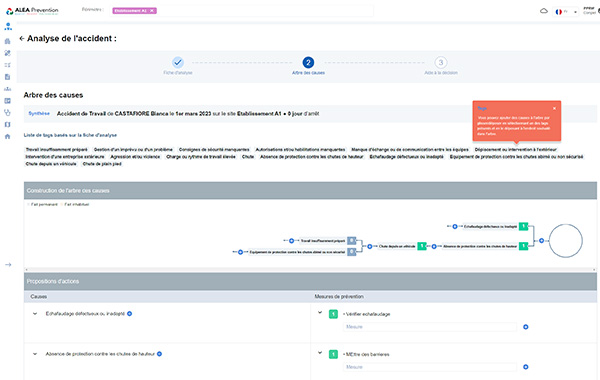The image size is (600, 380).
Task: Select the tag Echafaudage défectueux ou inadapté in tag list
Action: [x=406, y=157]
